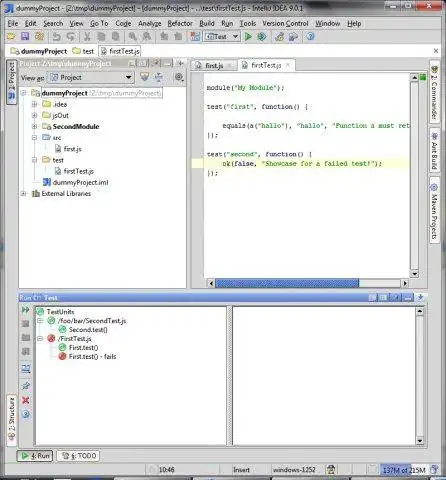Open Project Structure toolbar icon
Viewport: 446px width, 480px height.
pyautogui.click(x=293, y=36)
